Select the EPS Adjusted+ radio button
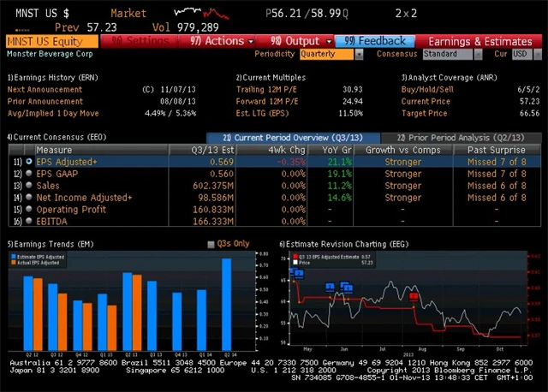Image resolution: width=548 pixels, height=392 pixels. (29, 161)
